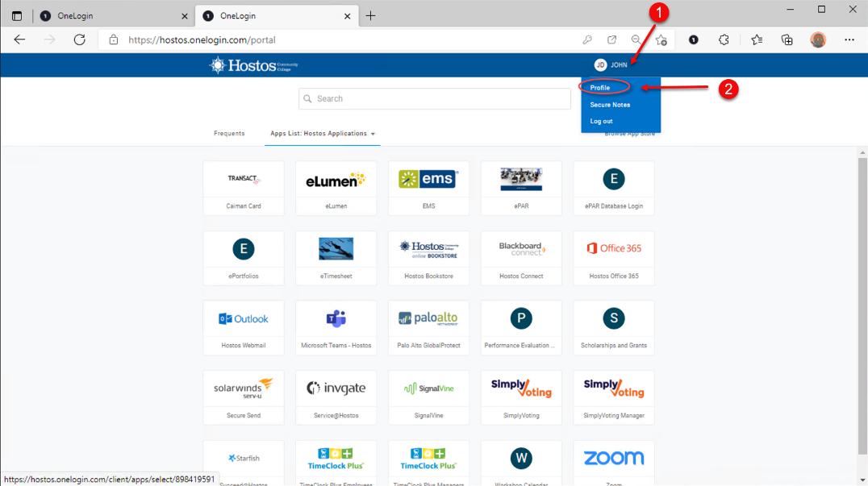Click the app Search input field
The image size is (868, 486).
pos(436,99)
